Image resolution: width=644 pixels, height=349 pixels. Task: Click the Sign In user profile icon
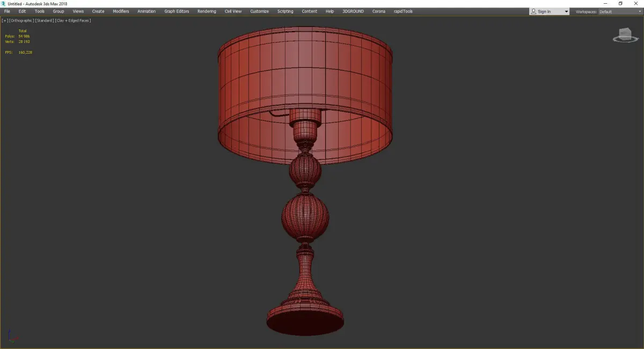[533, 12]
